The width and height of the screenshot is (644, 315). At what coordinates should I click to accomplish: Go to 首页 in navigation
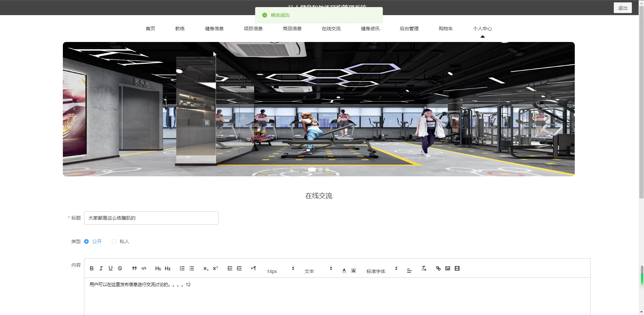pyautogui.click(x=150, y=29)
